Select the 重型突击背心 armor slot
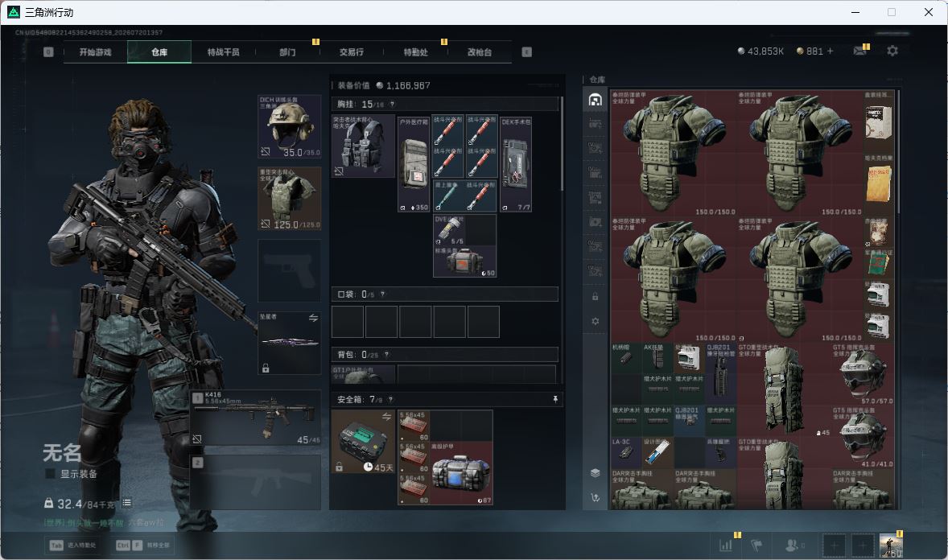 (x=290, y=199)
